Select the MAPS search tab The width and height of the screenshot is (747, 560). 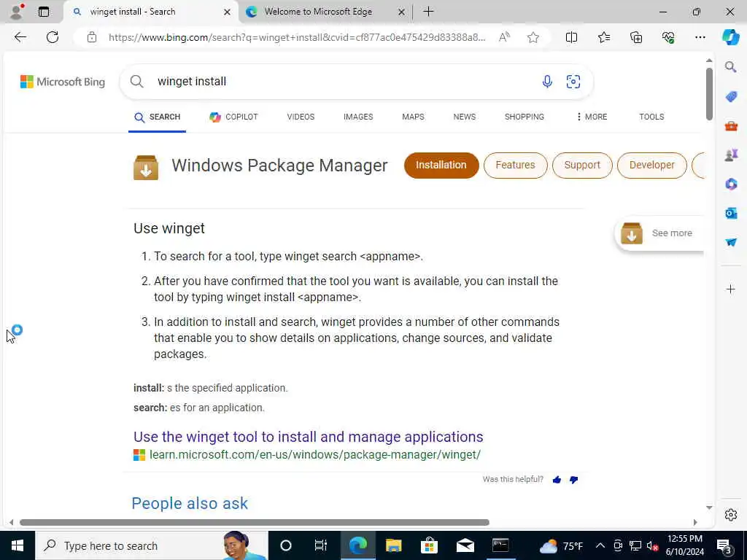point(413,117)
